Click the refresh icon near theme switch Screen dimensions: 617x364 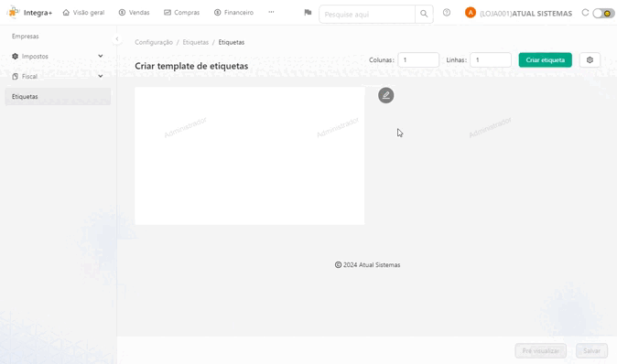coord(585,13)
